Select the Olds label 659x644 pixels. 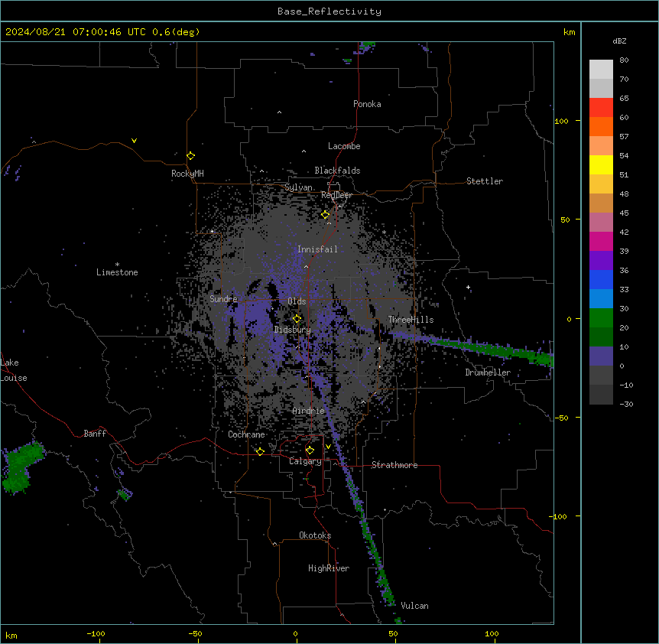[297, 301]
